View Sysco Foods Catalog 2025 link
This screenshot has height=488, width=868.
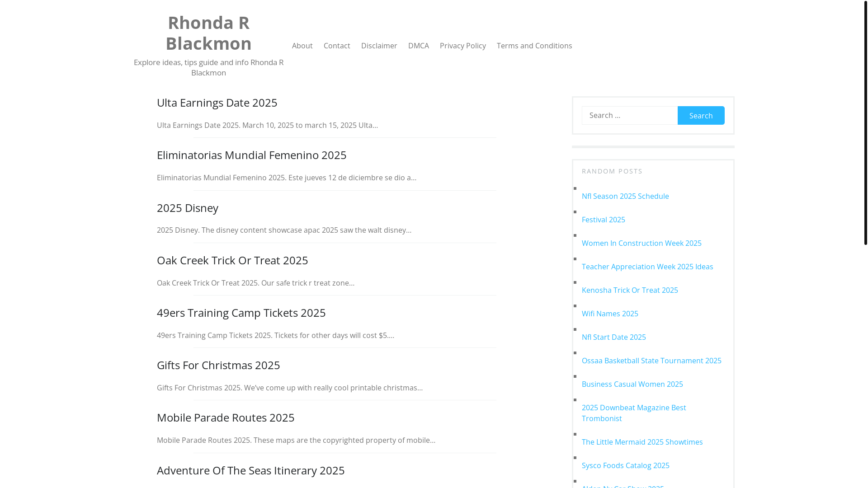tap(626, 465)
